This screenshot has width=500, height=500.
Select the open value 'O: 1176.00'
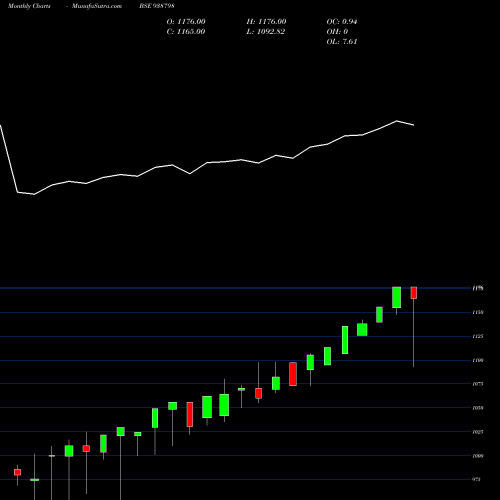[x=186, y=22]
